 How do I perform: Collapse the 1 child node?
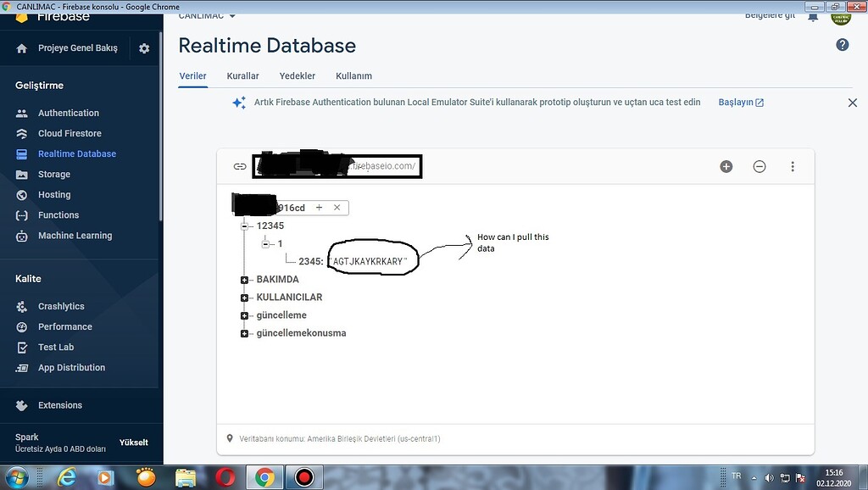click(x=265, y=243)
